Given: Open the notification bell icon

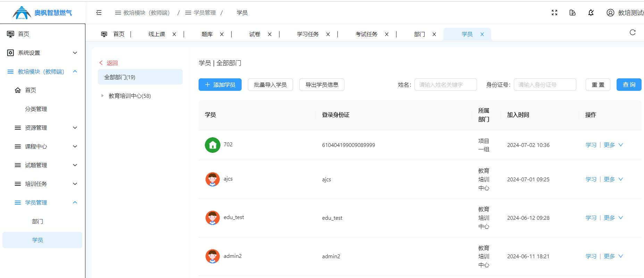Looking at the screenshot, I should point(591,12).
